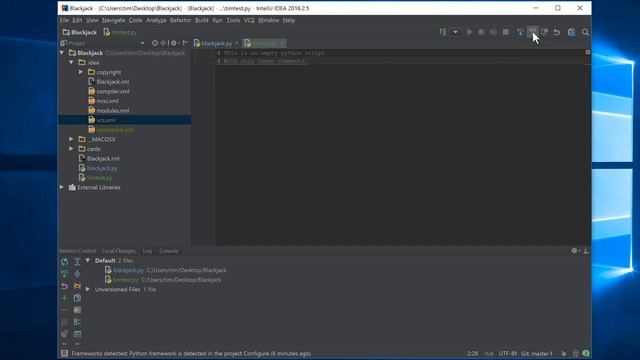Click the green inspection indicator in status bar
Image resolution: width=640 pixels, height=360 pixels.
586,353
